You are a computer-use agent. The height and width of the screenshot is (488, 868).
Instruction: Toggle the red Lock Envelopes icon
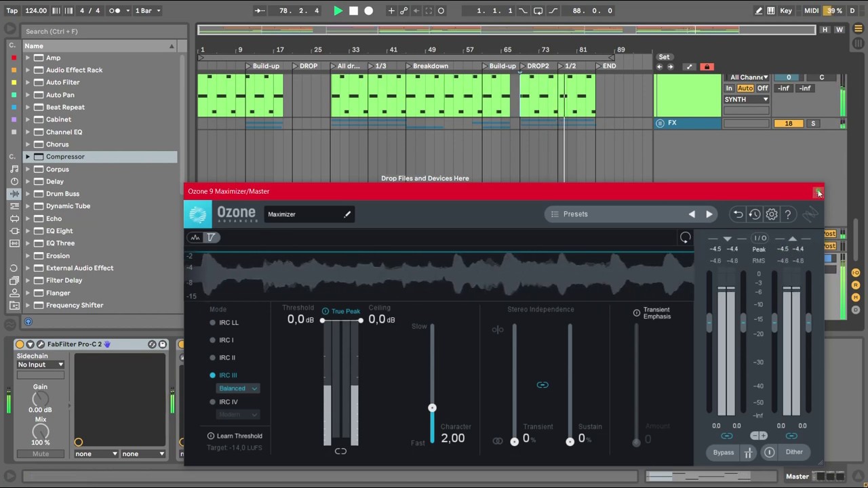[707, 66]
